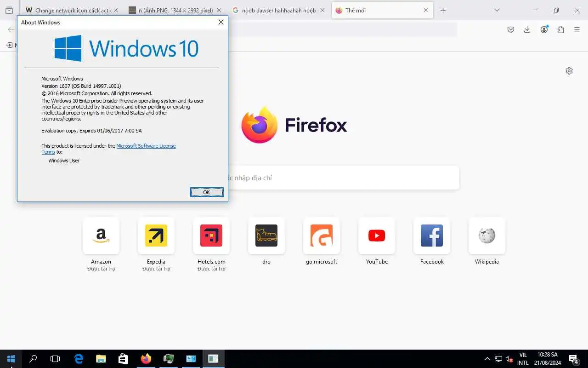Open Microsoft Store from the taskbar

point(123,359)
